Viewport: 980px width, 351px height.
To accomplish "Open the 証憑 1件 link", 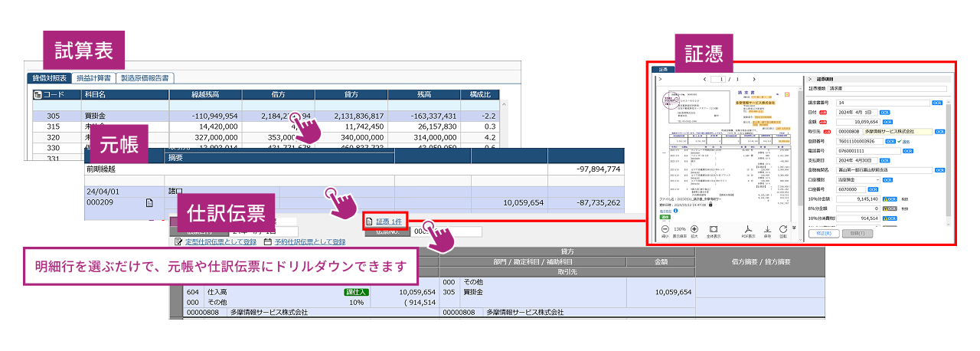I will click(x=390, y=222).
